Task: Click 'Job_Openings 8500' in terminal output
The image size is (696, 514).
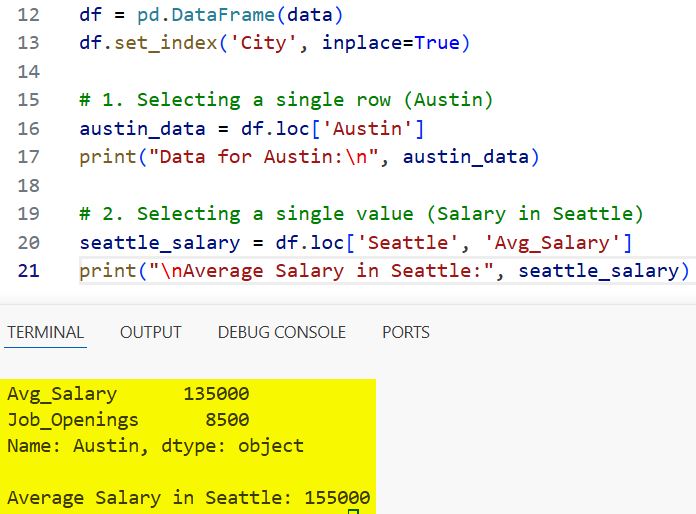Action: click(128, 420)
